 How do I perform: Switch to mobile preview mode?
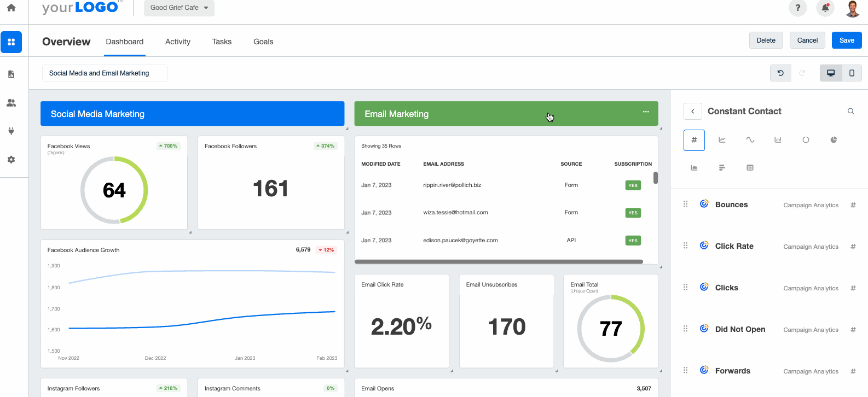coord(852,73)
